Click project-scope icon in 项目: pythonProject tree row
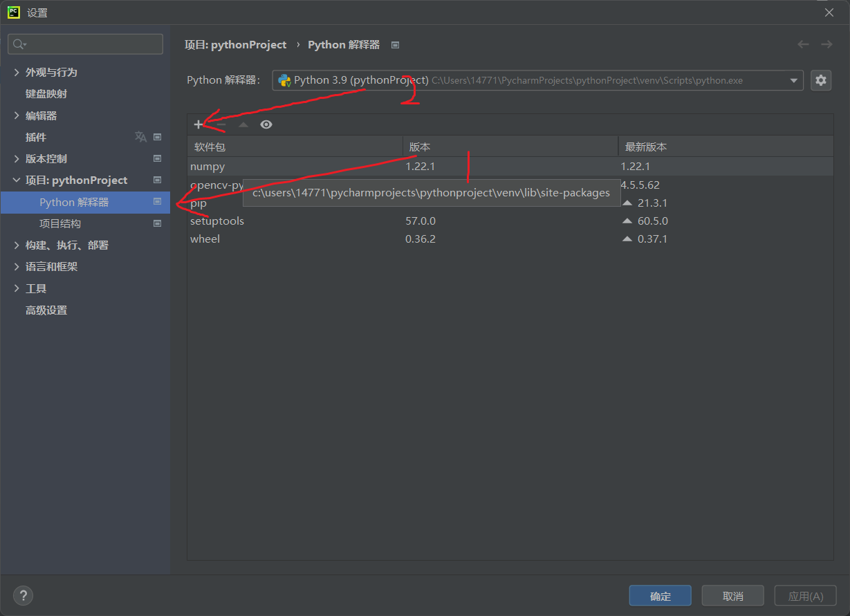The width and height of the screenshot is (850, 616). click(x=157, y=180)
